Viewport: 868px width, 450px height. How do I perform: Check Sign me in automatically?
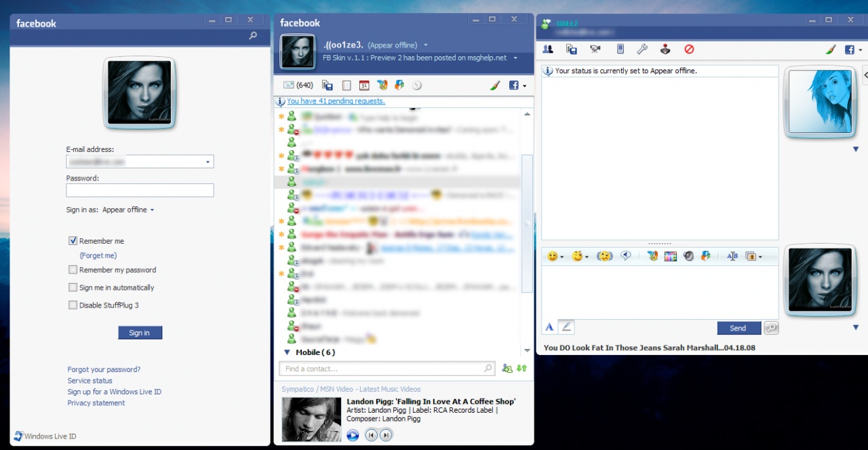click(73, 288)
